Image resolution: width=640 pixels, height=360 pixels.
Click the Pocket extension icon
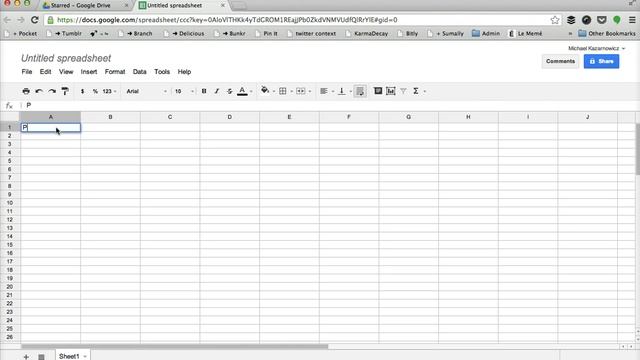tap(602, 20)
